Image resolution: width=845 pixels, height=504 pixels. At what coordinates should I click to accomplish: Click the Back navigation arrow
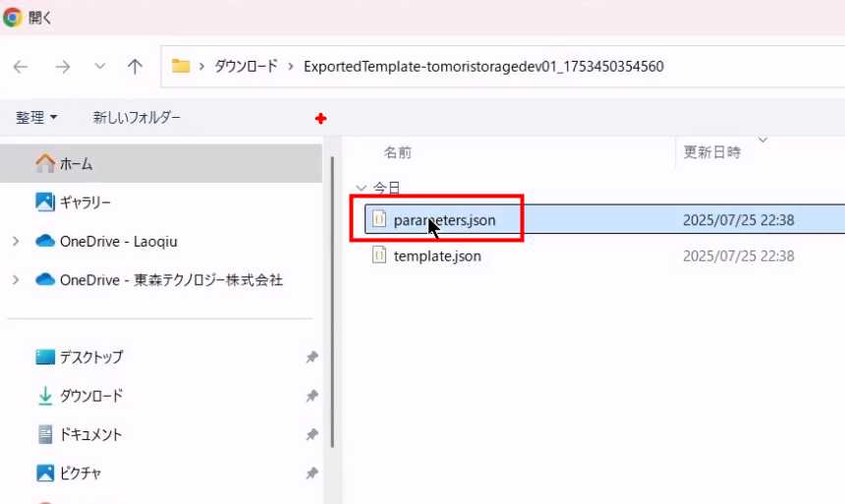click(21, 67)
